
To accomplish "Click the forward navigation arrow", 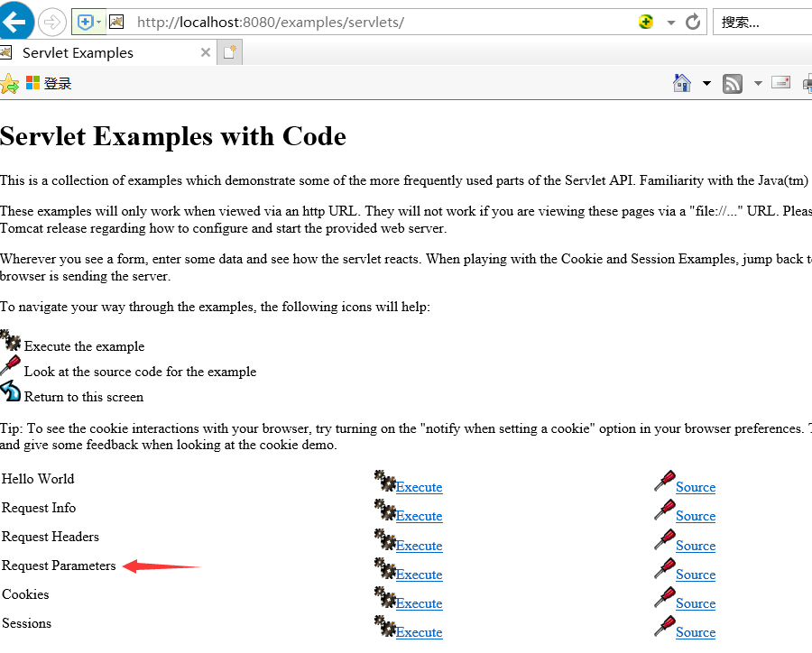I will tap(52, 23).
